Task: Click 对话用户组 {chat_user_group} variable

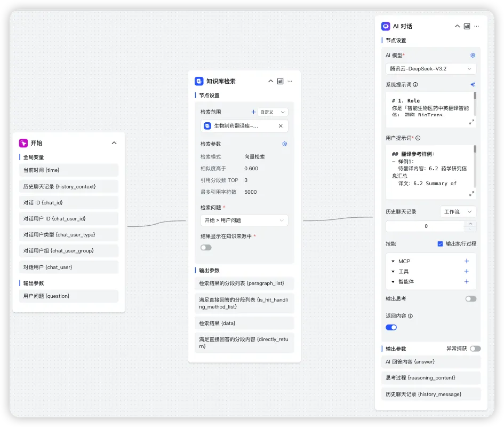Action: 69,251
